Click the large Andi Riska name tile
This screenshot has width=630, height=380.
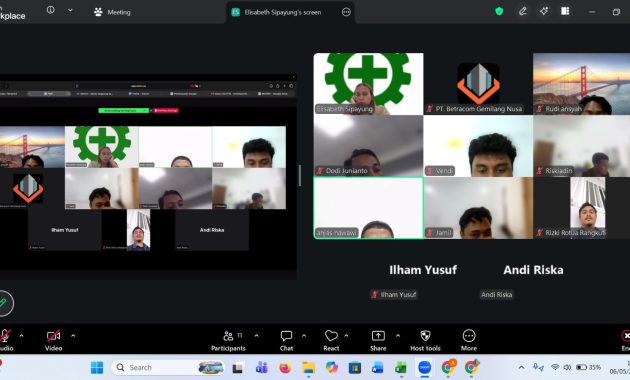click(x=534, y=270)
